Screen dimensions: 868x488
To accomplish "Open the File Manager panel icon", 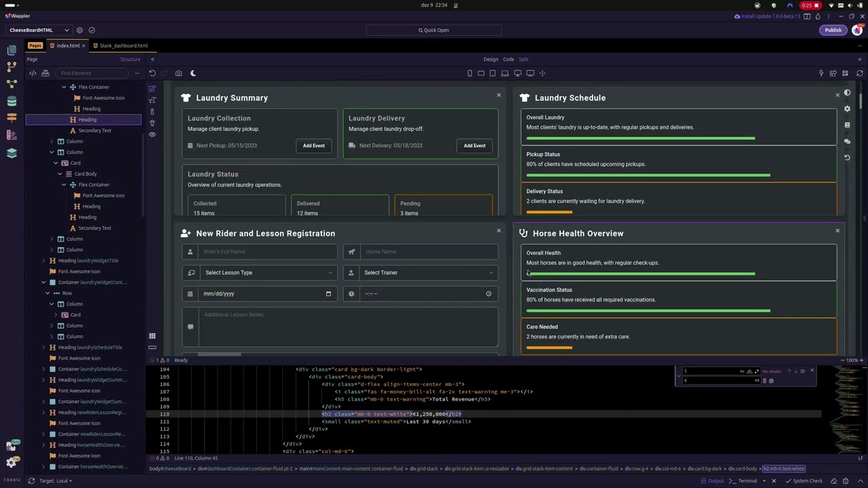I will point(12,49).
